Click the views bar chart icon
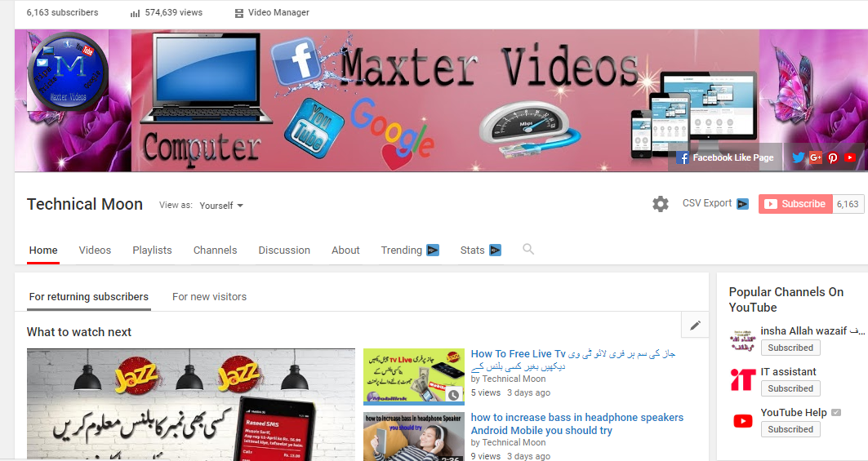This screenshot has width=868, height=461. pyautogui.click(x=135, y=13)
